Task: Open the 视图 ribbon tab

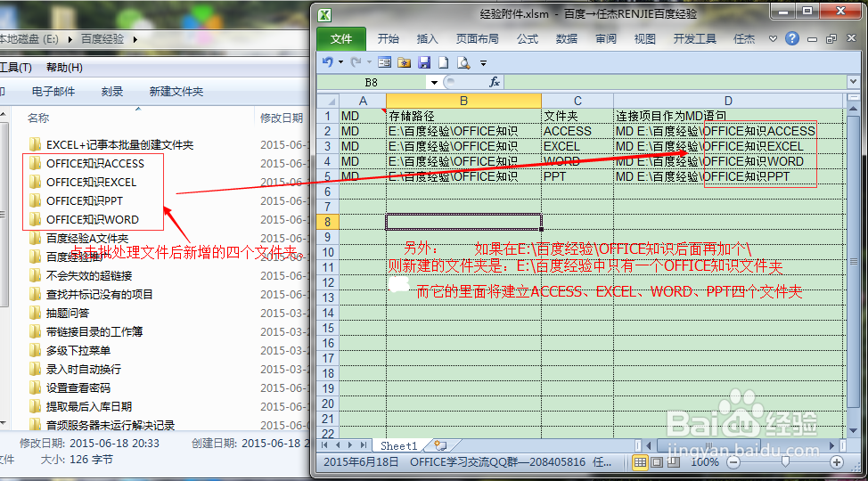Action: (x=644, y=38)
